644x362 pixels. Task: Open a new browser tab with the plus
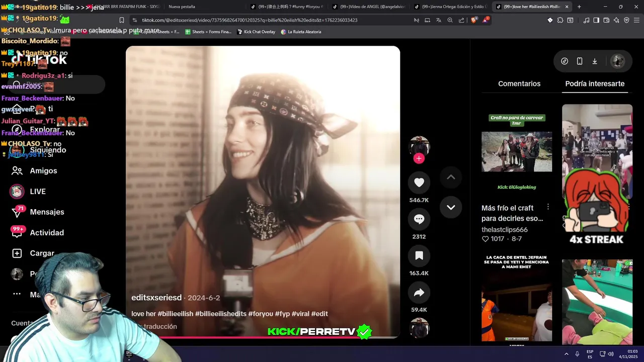click(x=579, y=7)
